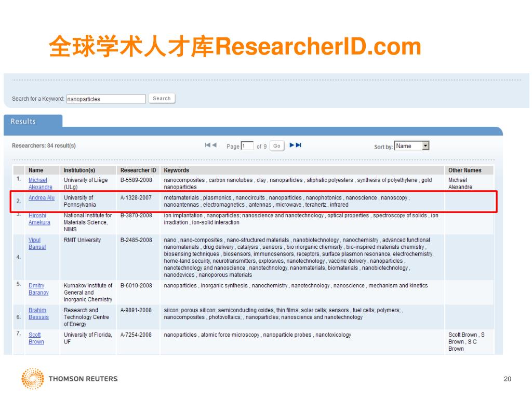Click National Institute for Materials Science cell
Viewport: 532px width, 399px height.
point(88,222)
